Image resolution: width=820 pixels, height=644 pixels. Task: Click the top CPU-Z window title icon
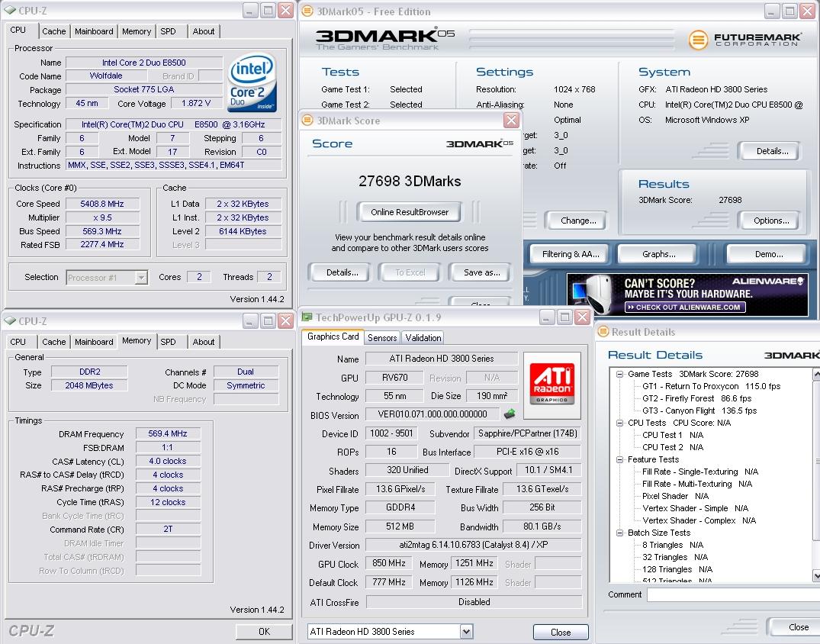[10, 10]
